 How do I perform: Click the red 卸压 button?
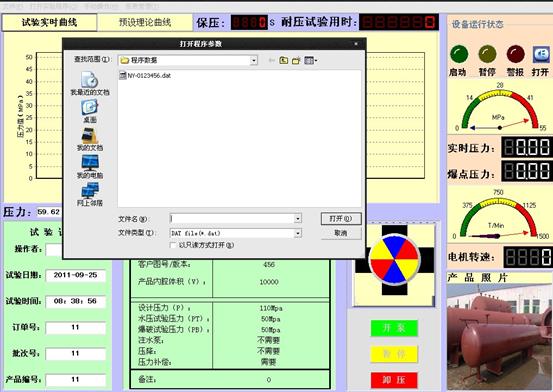[x=394, y=380]
